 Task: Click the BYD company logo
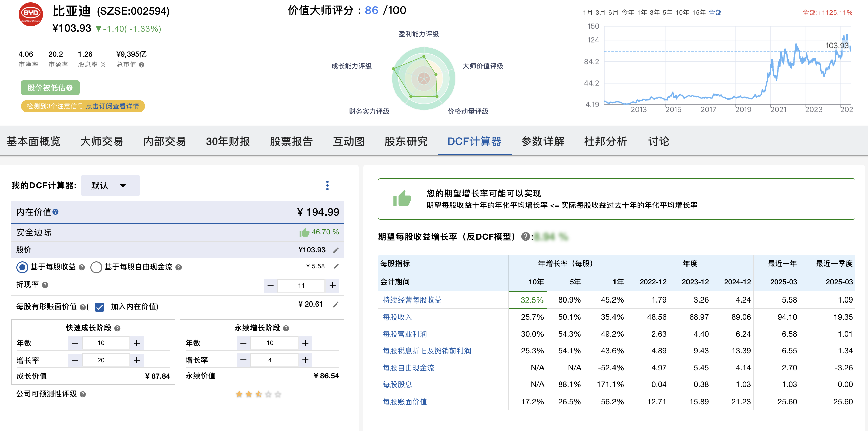[x=30, y=13]
